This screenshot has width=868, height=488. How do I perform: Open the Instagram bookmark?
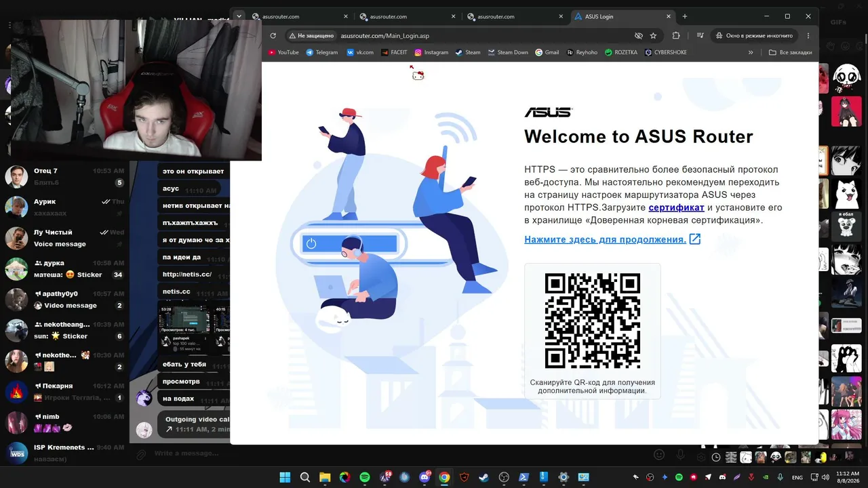pyautogui.click(x=431, y=52)
